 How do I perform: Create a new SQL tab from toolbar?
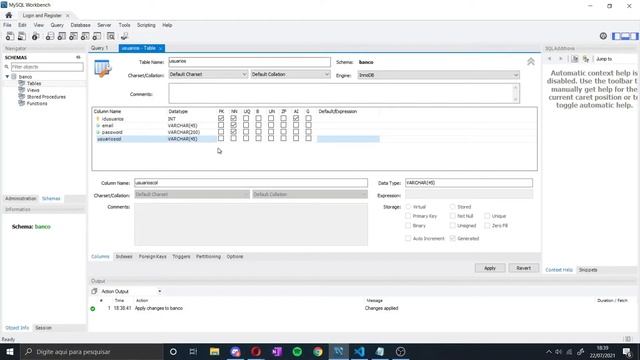tap(10, 36)
